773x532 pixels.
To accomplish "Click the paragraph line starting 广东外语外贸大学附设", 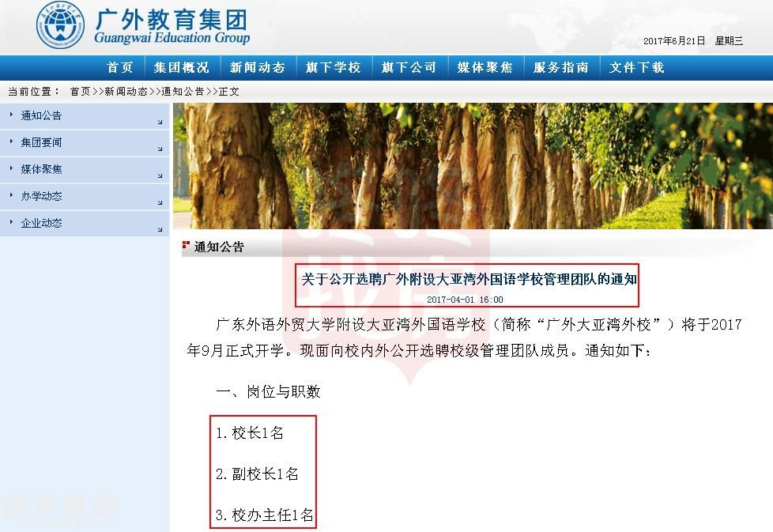I will click(479, 324).
